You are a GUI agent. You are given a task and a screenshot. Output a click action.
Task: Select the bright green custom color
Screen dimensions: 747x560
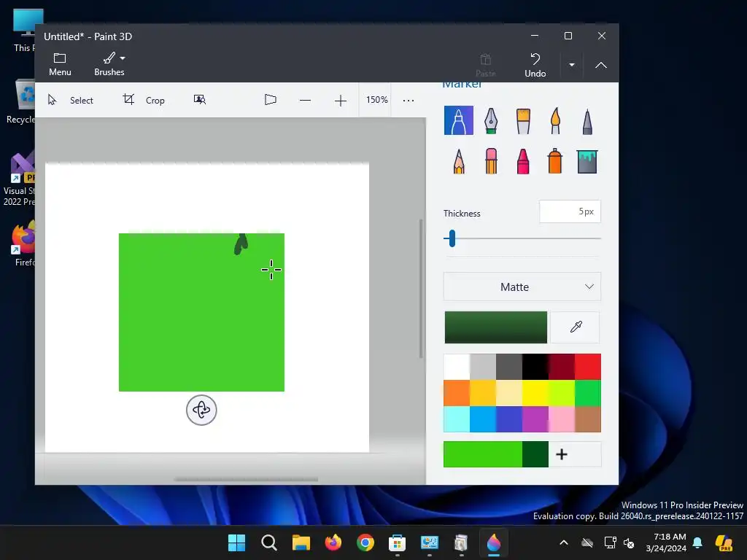[x=483, y=454]
